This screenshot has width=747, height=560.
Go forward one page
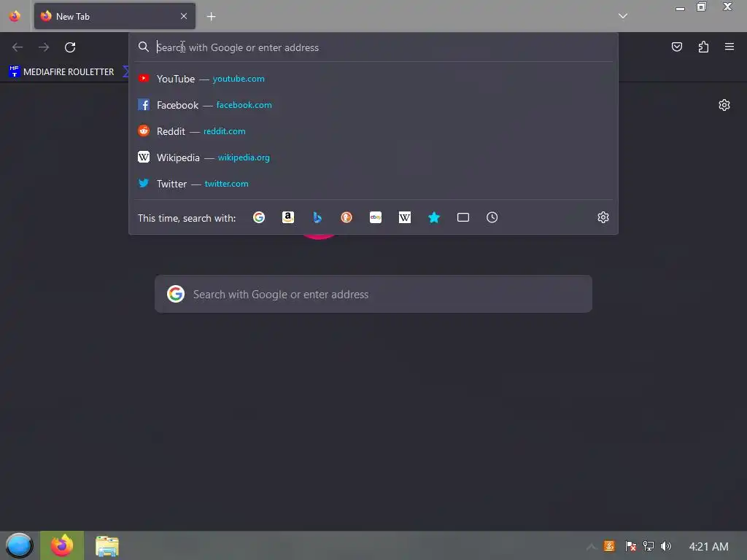pos(44,47)
